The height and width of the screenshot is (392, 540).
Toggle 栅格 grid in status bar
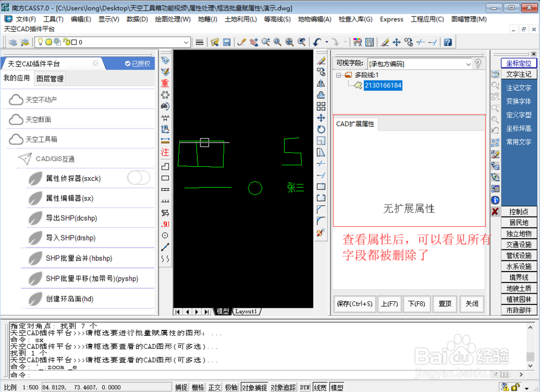pos(198,388)
